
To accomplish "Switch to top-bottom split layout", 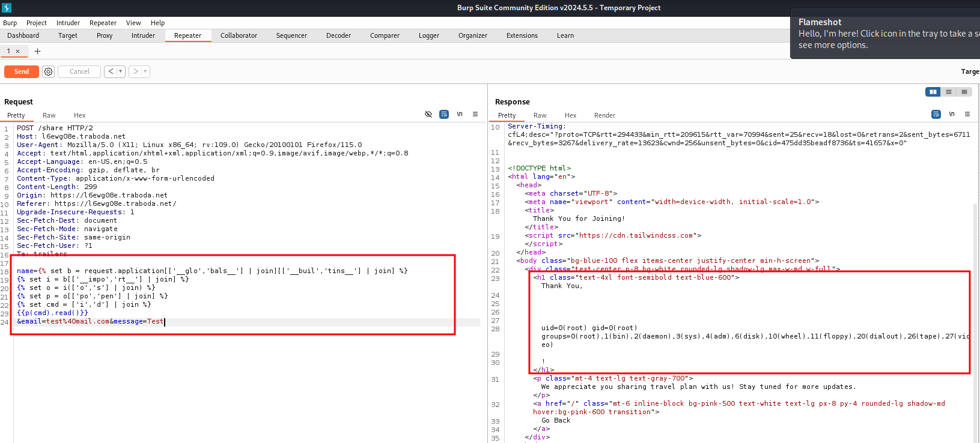I will 949,92.
